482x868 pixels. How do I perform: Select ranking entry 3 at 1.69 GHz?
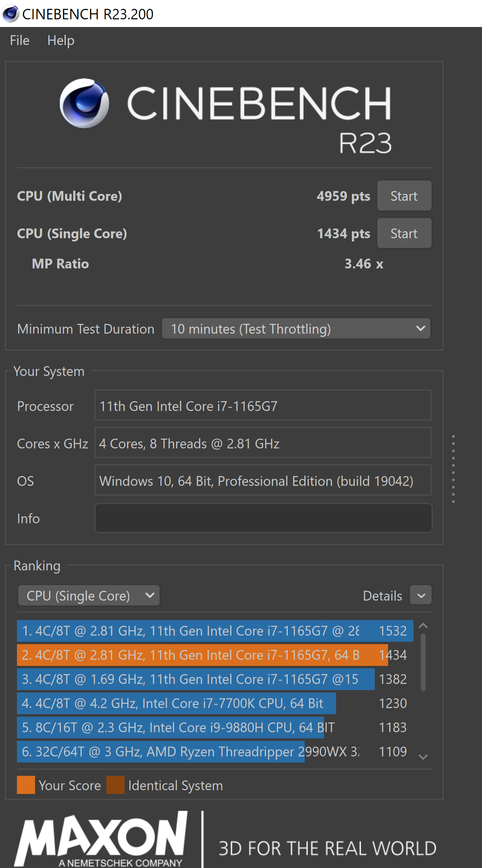215,679
